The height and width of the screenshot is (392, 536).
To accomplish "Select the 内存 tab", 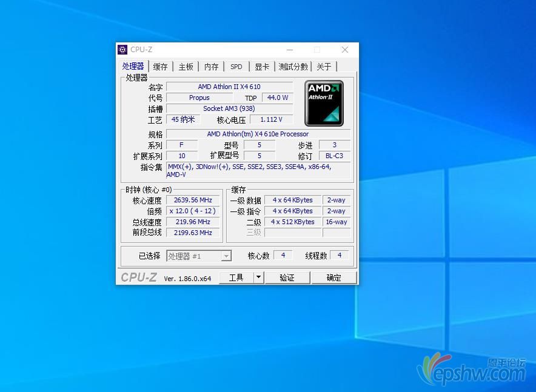I will pos(211,67).
